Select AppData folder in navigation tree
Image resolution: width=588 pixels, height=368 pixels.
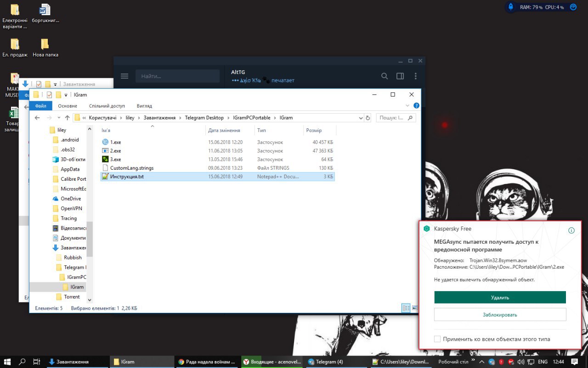coord(66,169)
